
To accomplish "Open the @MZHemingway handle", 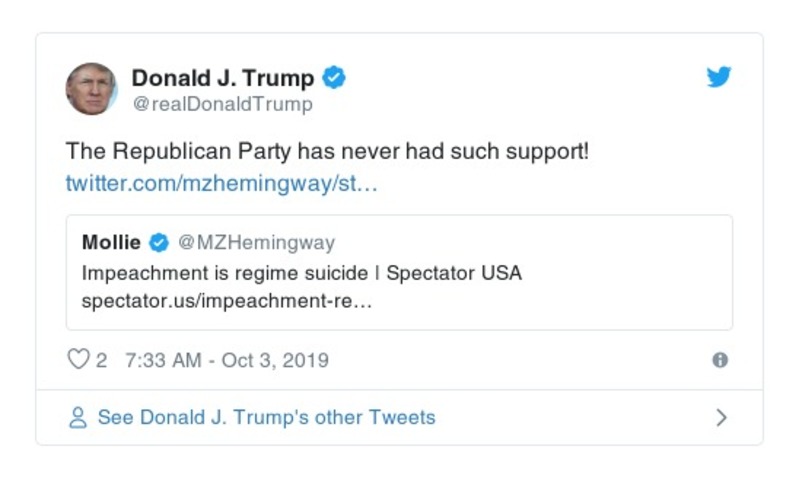I will pos(256,243).
